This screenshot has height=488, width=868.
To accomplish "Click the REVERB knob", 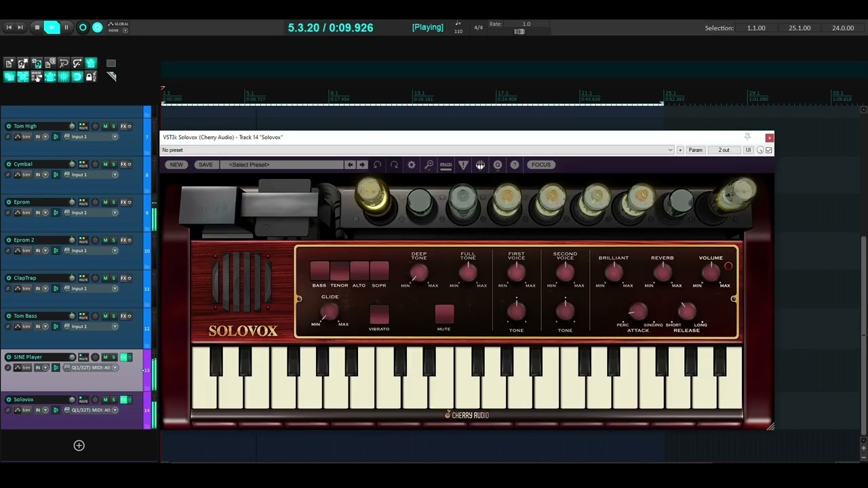I will point(663,272).
